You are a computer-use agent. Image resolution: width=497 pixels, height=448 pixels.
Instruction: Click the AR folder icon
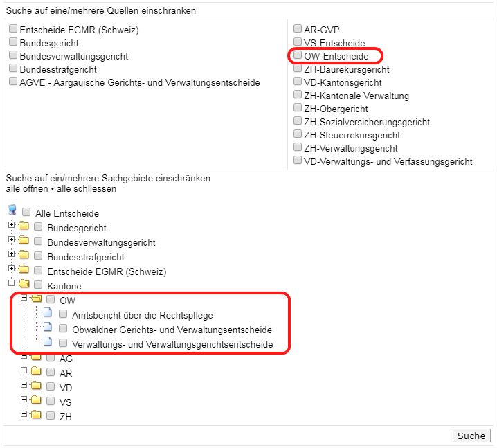click(36, 371)
